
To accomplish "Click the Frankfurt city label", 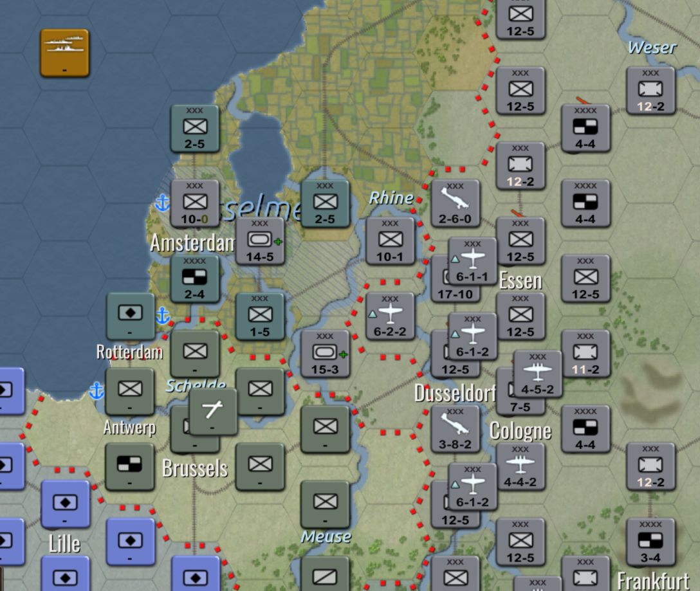I will [x=654, y=581].
